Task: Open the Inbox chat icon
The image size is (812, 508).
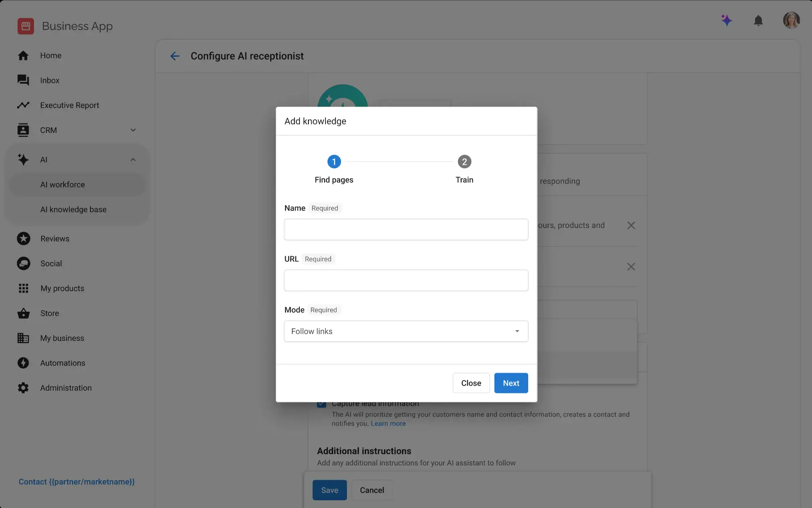Action: pos(23,80)
